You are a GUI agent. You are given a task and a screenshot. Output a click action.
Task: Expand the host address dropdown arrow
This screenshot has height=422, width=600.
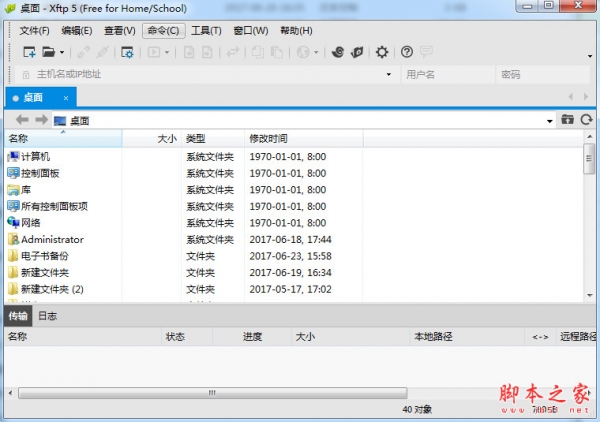point(388,74)
